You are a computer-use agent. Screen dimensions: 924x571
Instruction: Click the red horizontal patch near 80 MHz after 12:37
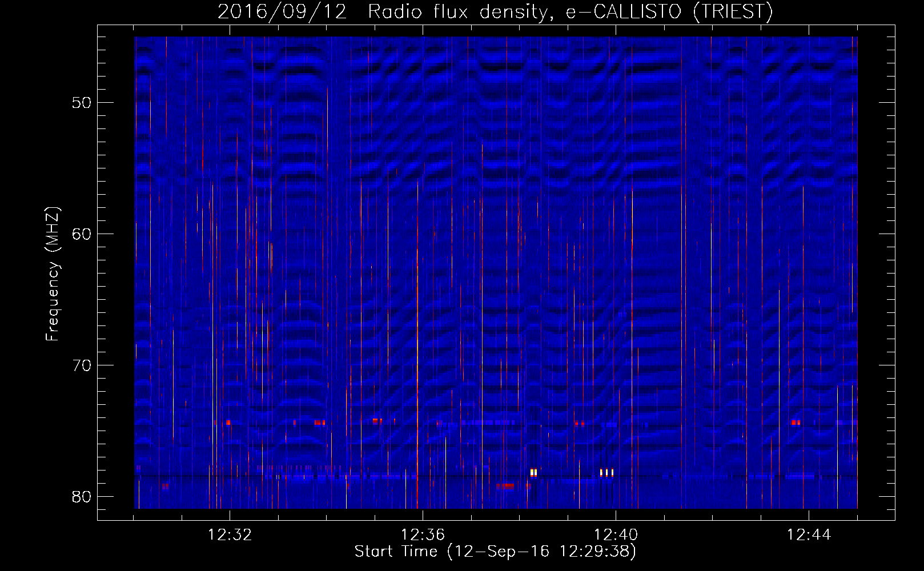(x=505, y=486)
